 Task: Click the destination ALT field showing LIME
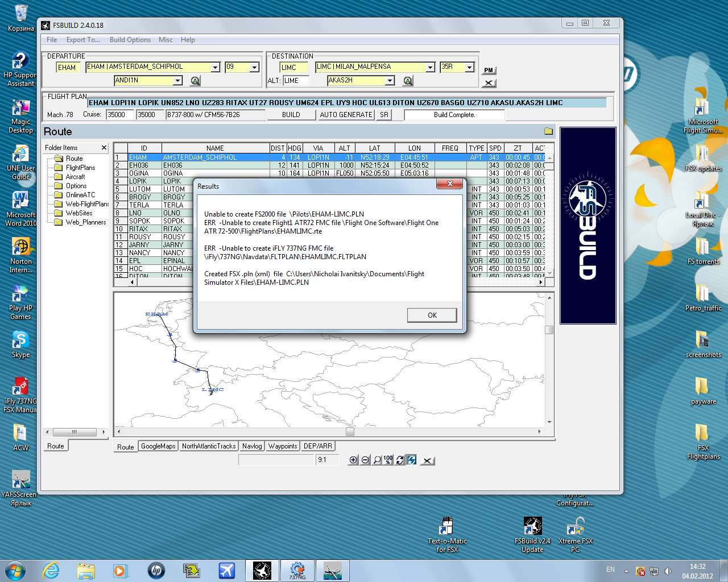[x=296, y=81]
